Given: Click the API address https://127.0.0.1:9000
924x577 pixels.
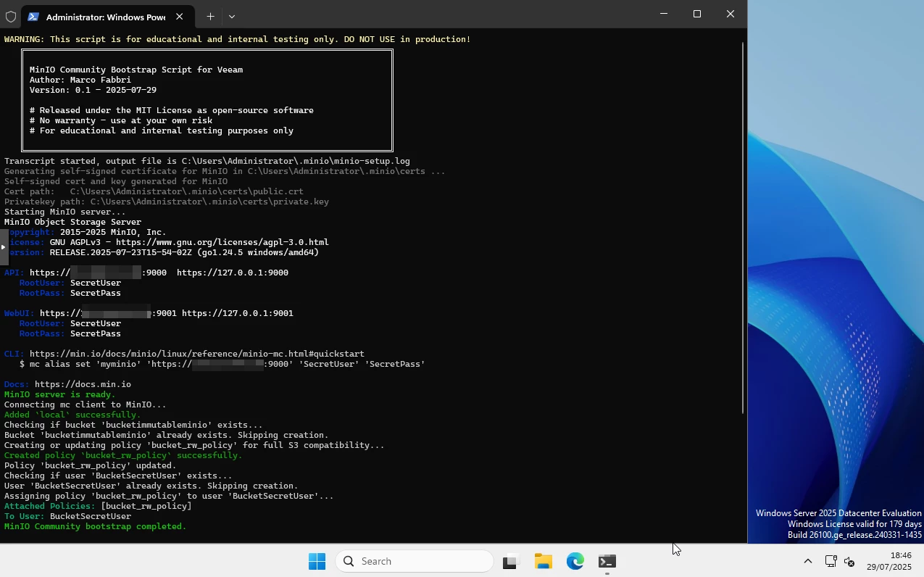Looking at the screenshot, I should (233, 273).
